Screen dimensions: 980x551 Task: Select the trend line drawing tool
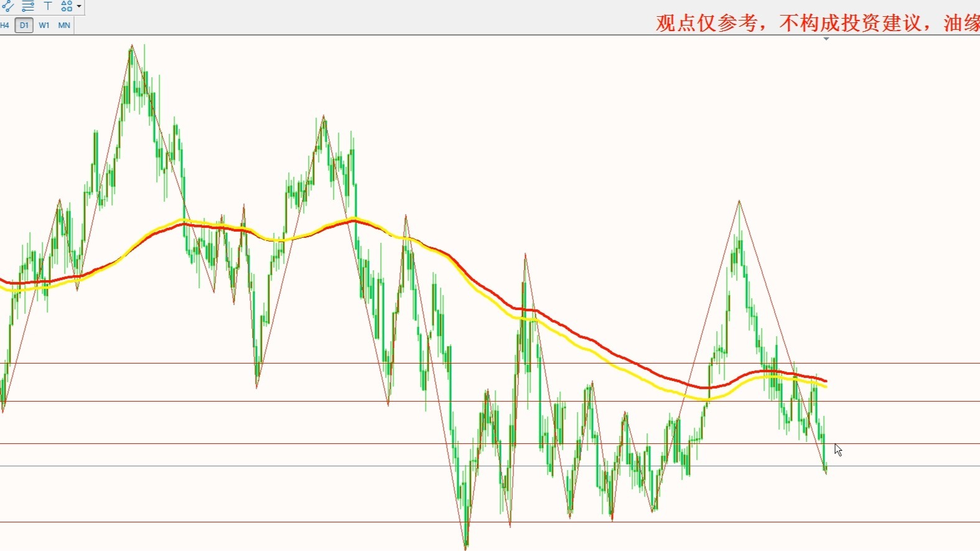[x=8, y=6]
